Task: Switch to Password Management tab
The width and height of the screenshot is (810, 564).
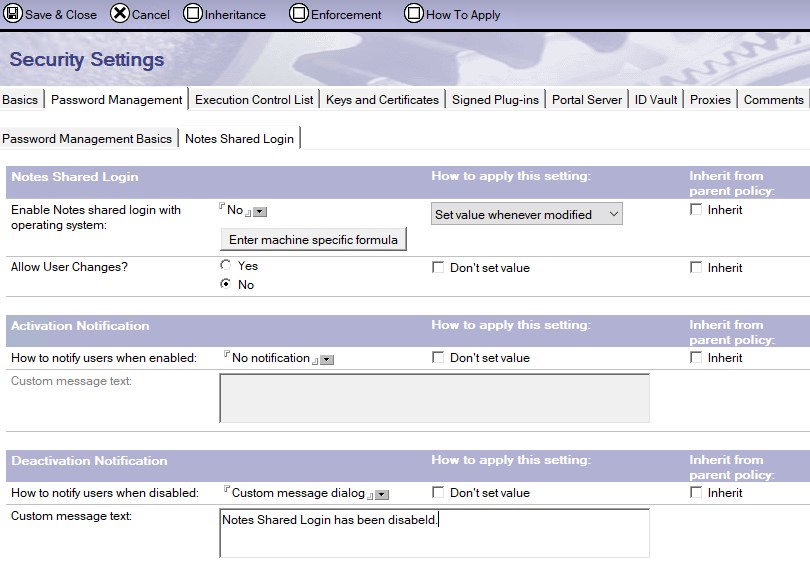Action: tap(117, 100)
